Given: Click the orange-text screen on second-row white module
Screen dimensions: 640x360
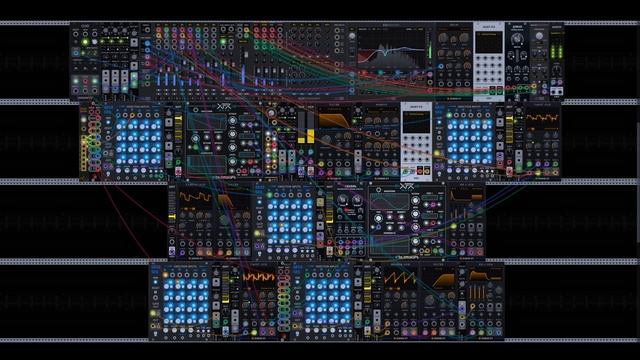Looking at the screenshot, I should click(416, 122).
